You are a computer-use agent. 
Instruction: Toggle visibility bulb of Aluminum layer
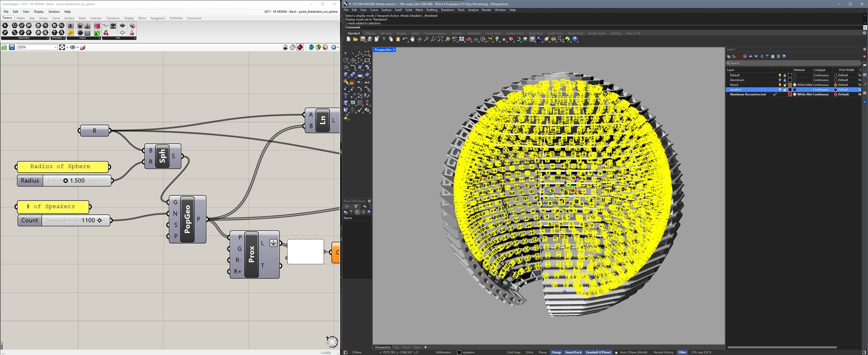coord(780,80)
